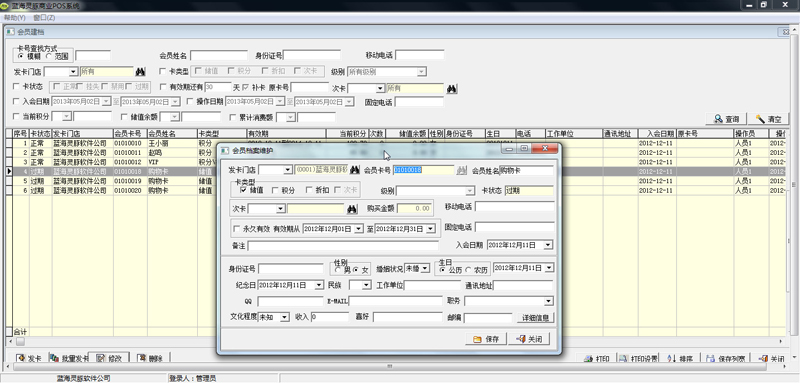Click the 查询 search button

pyautogui.click(x=726, y=119)
